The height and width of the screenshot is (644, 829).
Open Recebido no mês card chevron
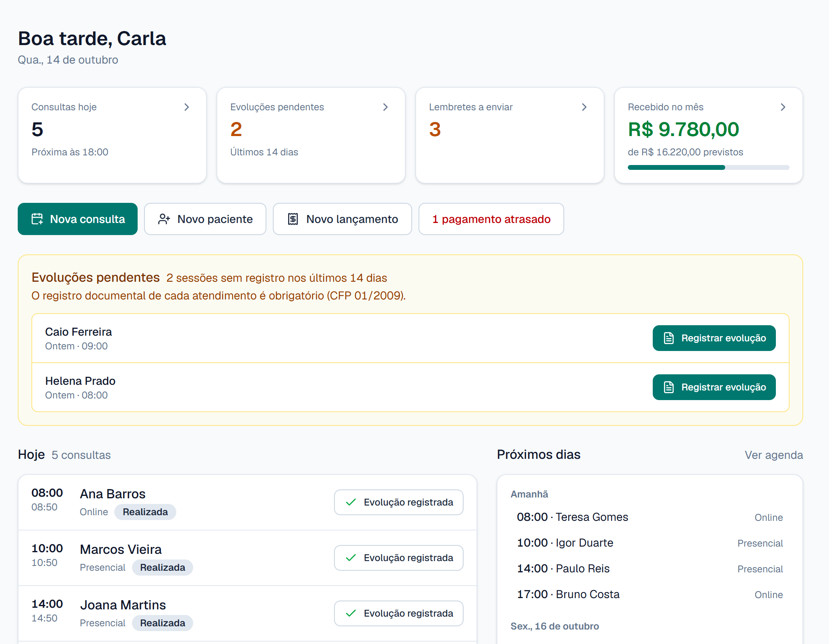tap(783, 107)
